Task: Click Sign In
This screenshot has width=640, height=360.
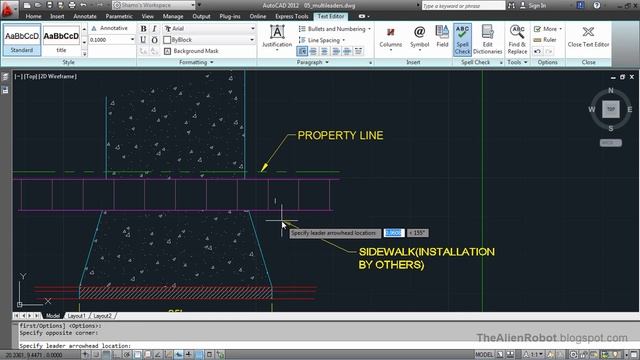Action: (x=533, y=5)
